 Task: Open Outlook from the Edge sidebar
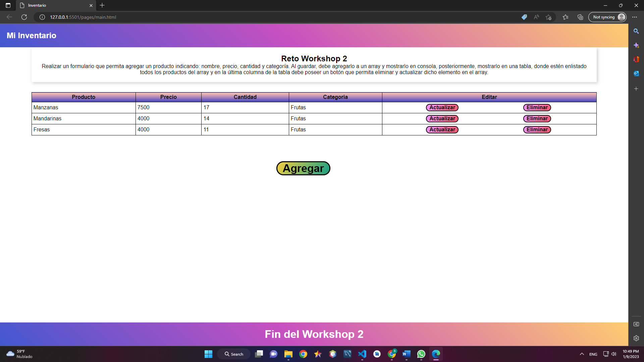pyautogui.click(x=636, y=73)
